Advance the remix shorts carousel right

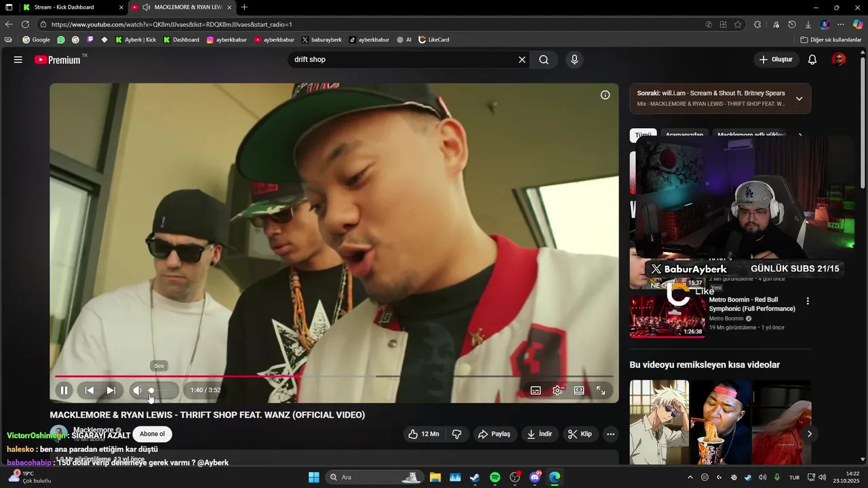809,434
